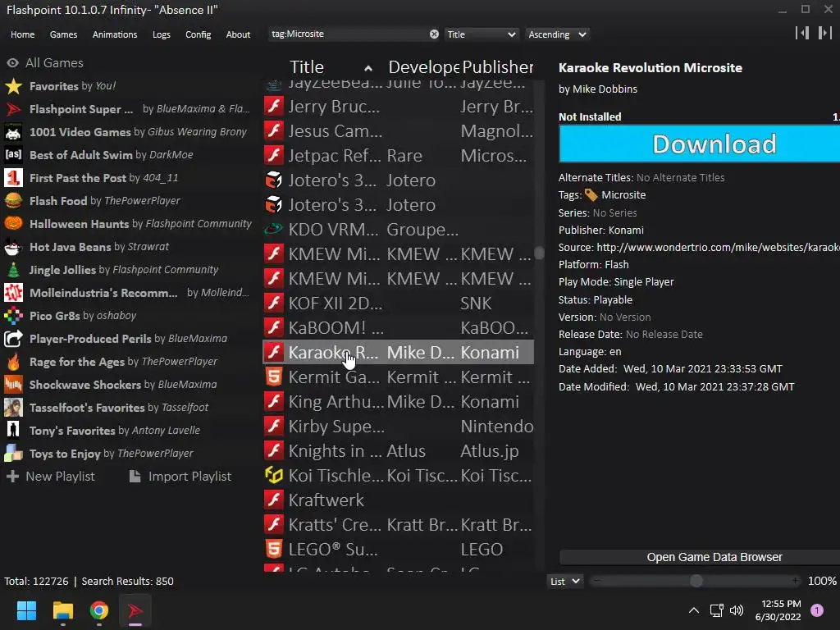Open the Config tab
Image resolution: width=840 pixels, height=630 pixels.
click(x=199, y=34)
